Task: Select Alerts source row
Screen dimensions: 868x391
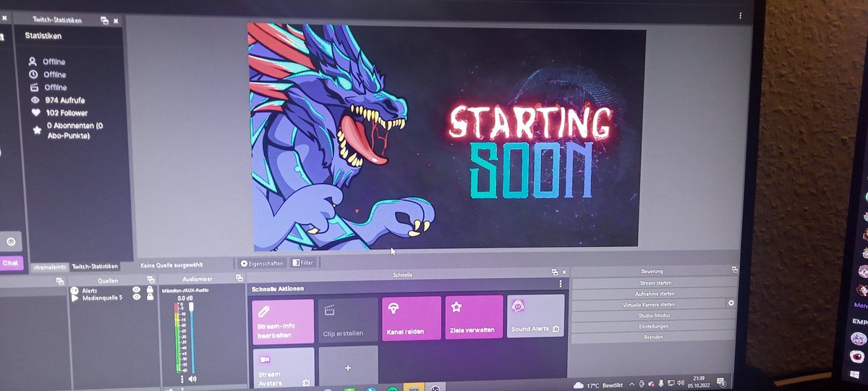Action: [111, 290]
